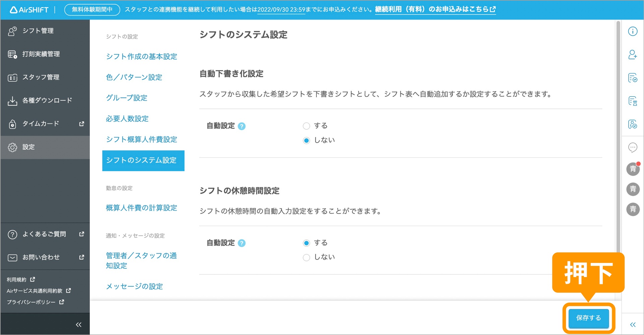Click the 打刻実績管理 time clock icon

pos(12,54)
